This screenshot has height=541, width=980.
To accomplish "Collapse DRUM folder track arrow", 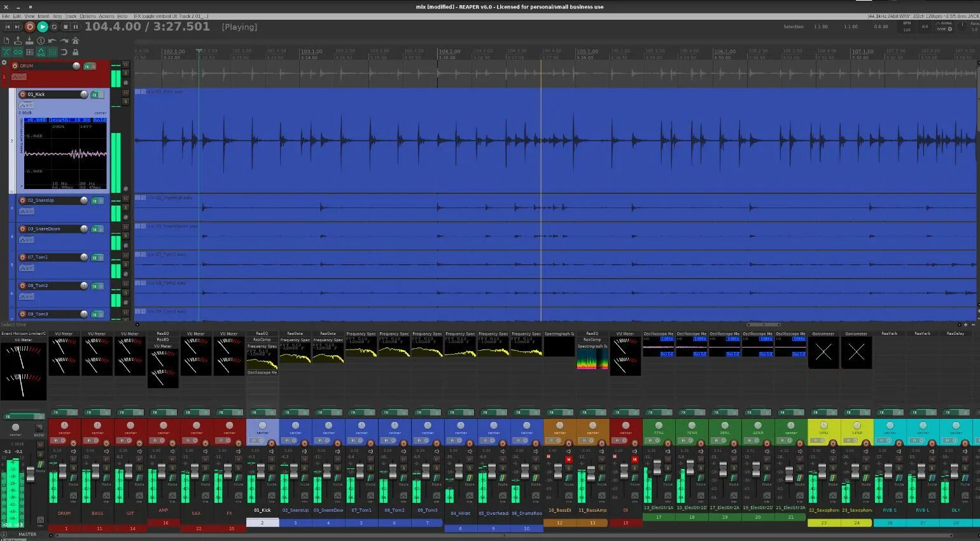I will tap(4, 62).
